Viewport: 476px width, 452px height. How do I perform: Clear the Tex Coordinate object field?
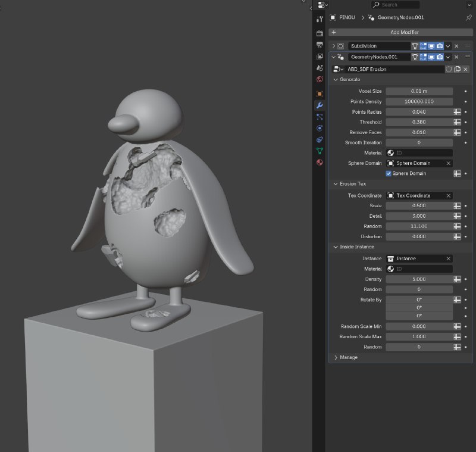[449, 195]
